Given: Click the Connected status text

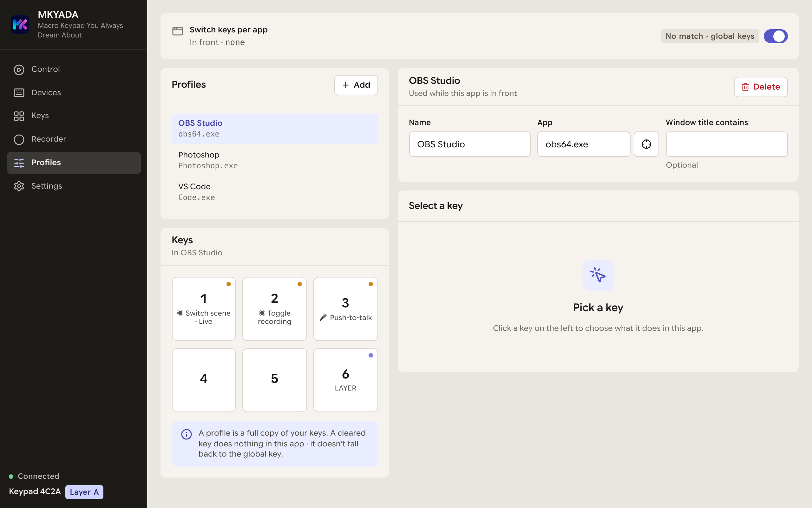Looking at the screenshot, I should point(39,477).
